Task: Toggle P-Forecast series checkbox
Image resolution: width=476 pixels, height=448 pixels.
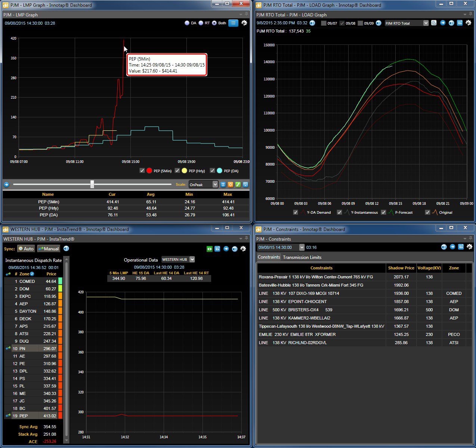Action: point(383,212)
